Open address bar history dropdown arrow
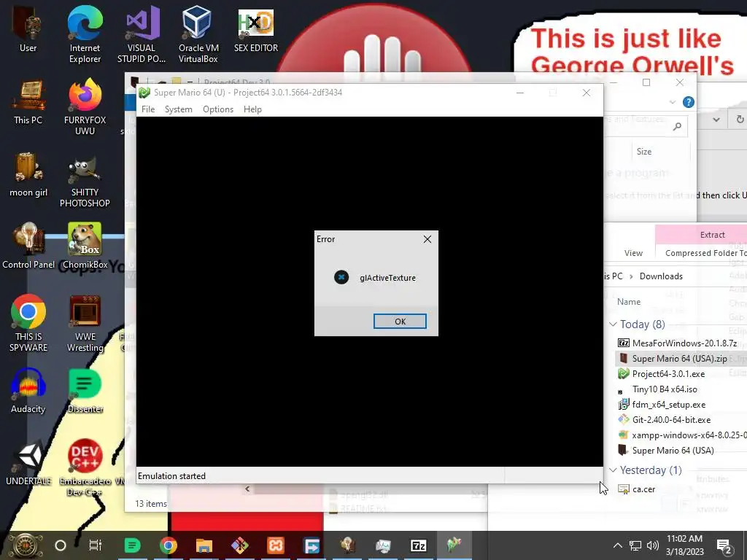 [x=716, y=120]
